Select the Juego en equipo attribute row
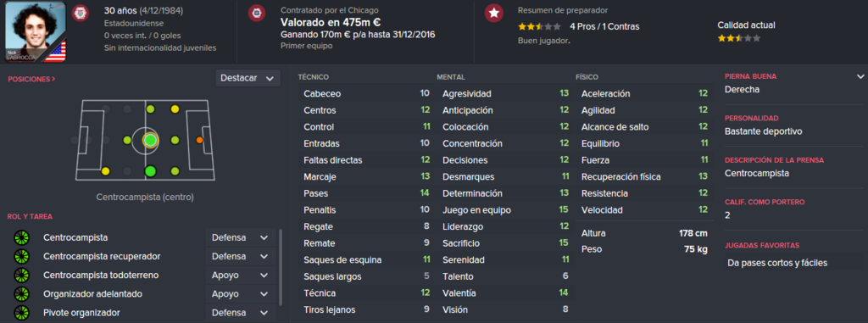 tap(504, 210)
